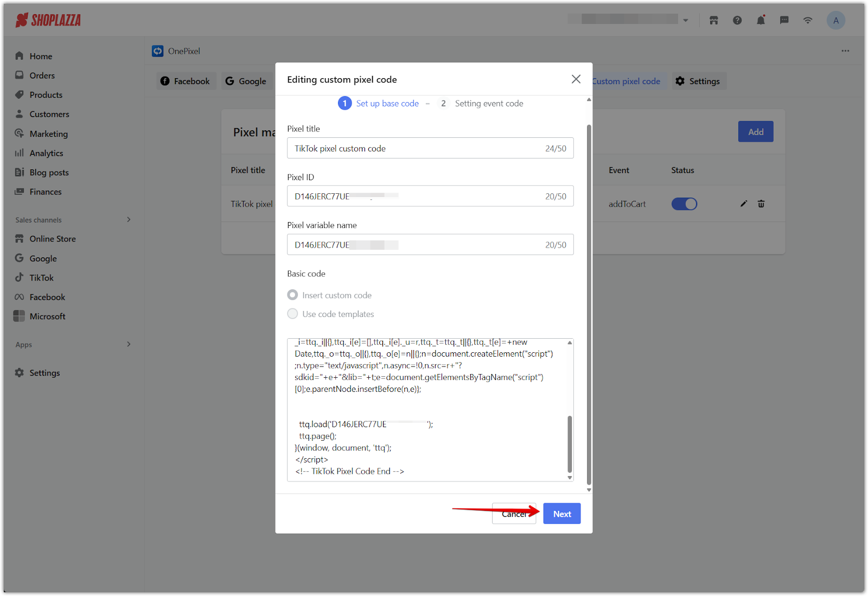Delete the TikTok pixel row
This screenshot has width=868, height=596.
761,204
